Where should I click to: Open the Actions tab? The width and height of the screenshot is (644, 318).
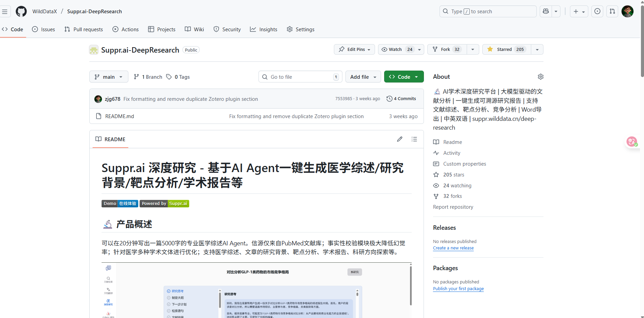[x=126, y=30]
